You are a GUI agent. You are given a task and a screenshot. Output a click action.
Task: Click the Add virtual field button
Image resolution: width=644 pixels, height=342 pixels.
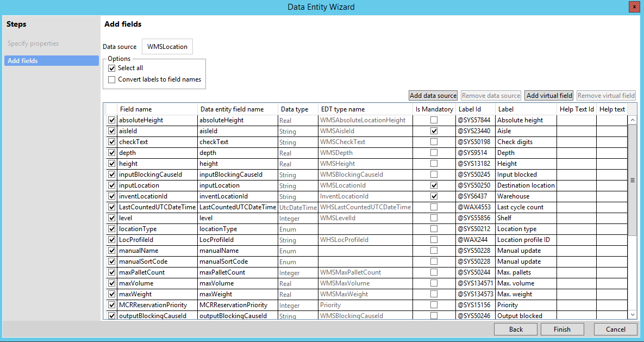(549, 95)
